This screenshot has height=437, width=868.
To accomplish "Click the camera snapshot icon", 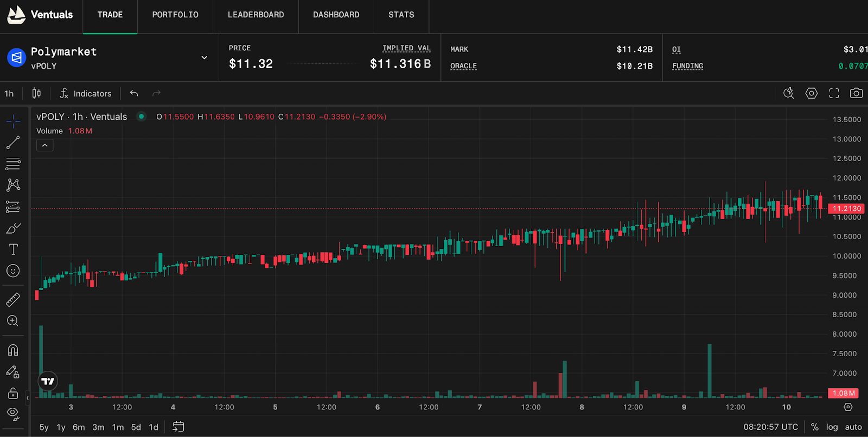I will click(856, 93).
